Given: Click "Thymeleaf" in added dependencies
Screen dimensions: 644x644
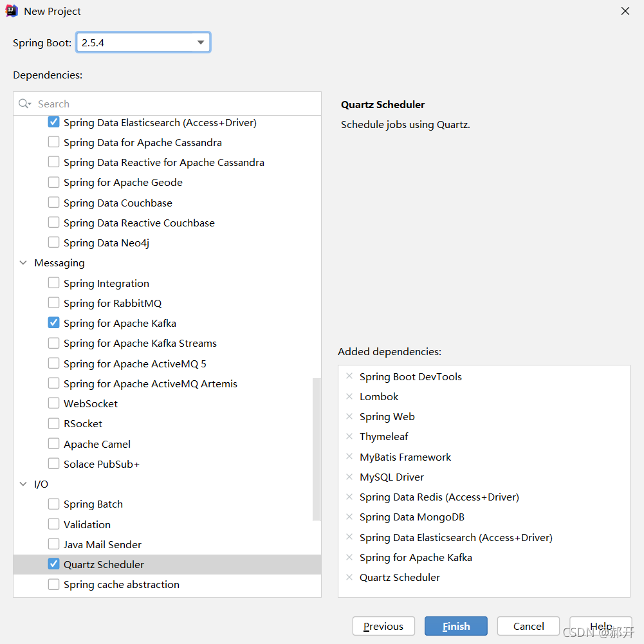Looking at the screenshot, I should 384,436.
